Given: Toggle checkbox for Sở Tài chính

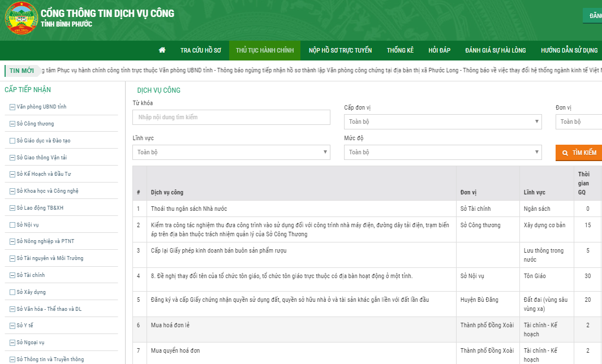Looking at the screenshot, I should pyautogui.click(x=12, y=275).
